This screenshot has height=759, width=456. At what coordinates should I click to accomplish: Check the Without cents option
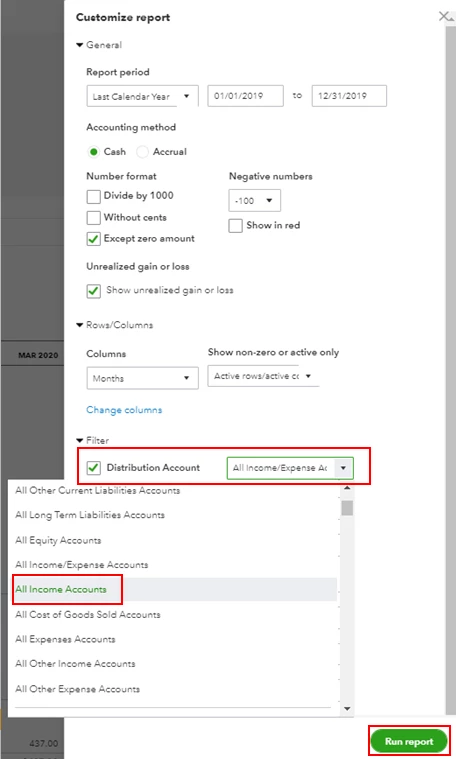click(93, 218)
